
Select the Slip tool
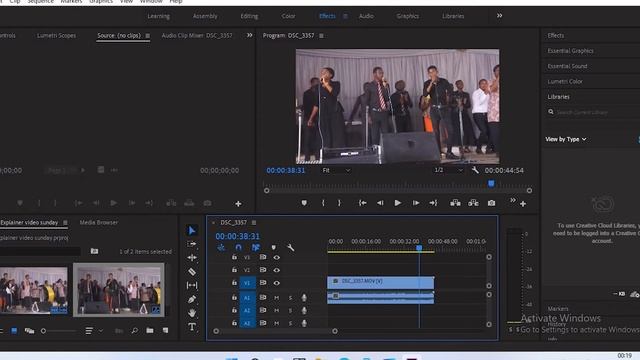point(191,285)
